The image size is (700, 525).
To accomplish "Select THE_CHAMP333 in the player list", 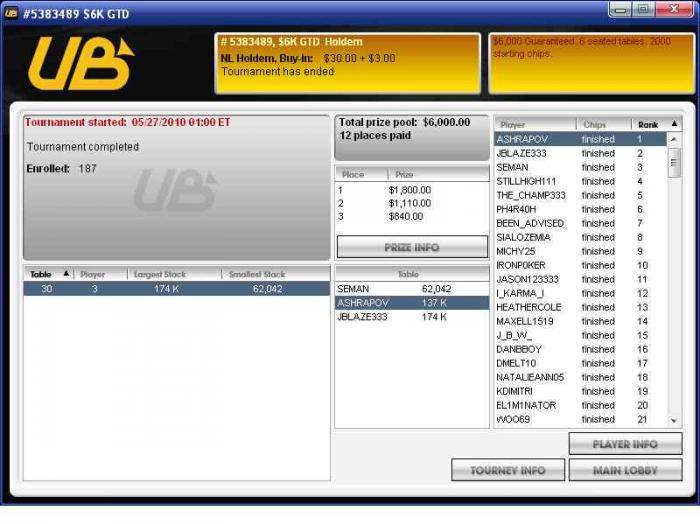I will 580,195.
